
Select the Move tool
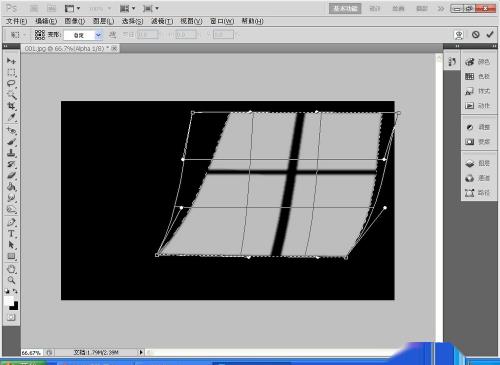11,61
